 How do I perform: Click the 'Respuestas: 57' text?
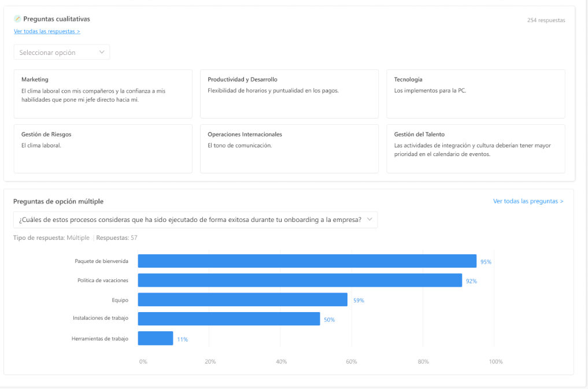(117, 238)
